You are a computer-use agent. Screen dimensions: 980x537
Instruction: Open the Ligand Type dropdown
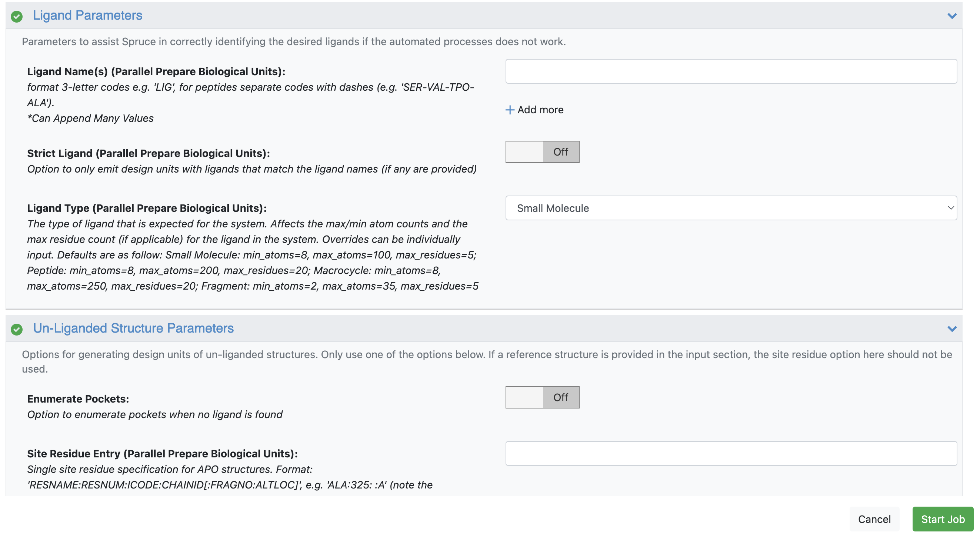coord(730,208)
